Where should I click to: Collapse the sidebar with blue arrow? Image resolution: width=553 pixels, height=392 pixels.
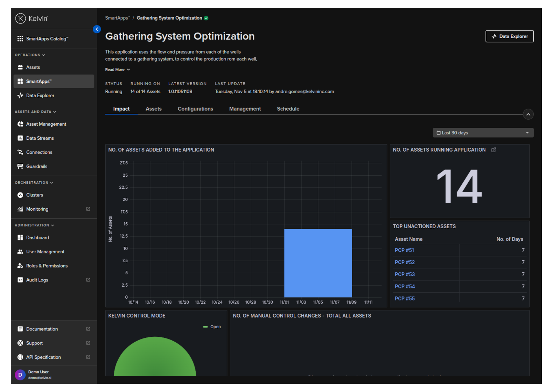[97, 29]
